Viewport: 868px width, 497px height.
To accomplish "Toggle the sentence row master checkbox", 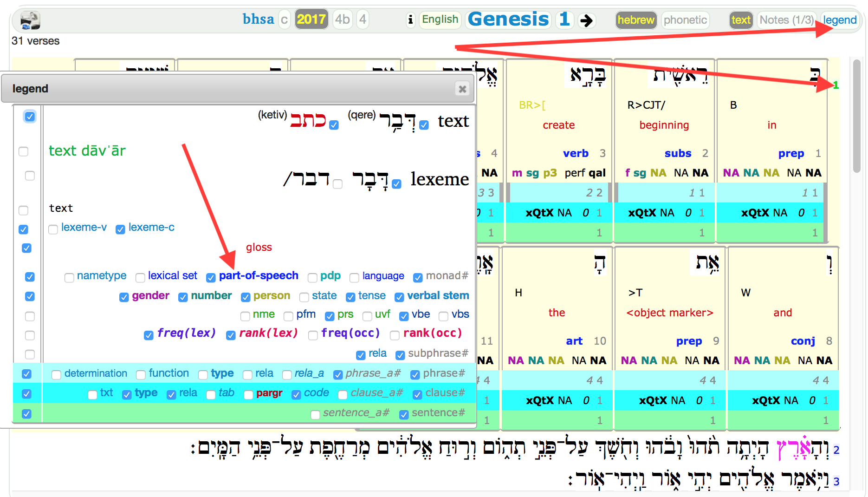I will (26, 413).
